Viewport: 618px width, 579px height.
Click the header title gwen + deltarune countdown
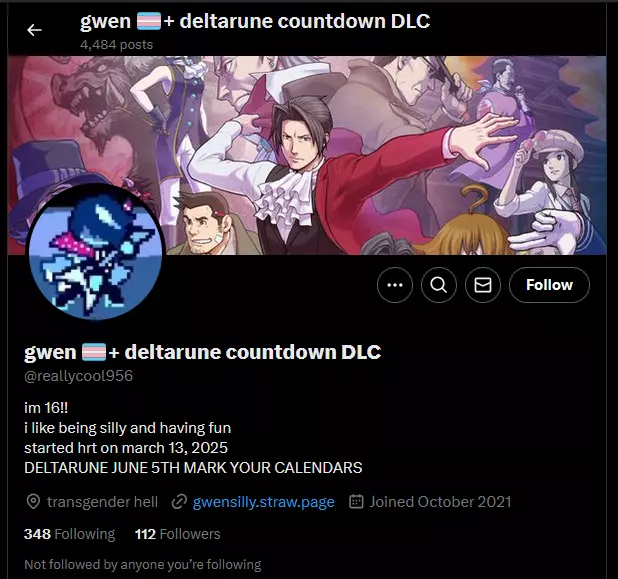pos(255,21)
